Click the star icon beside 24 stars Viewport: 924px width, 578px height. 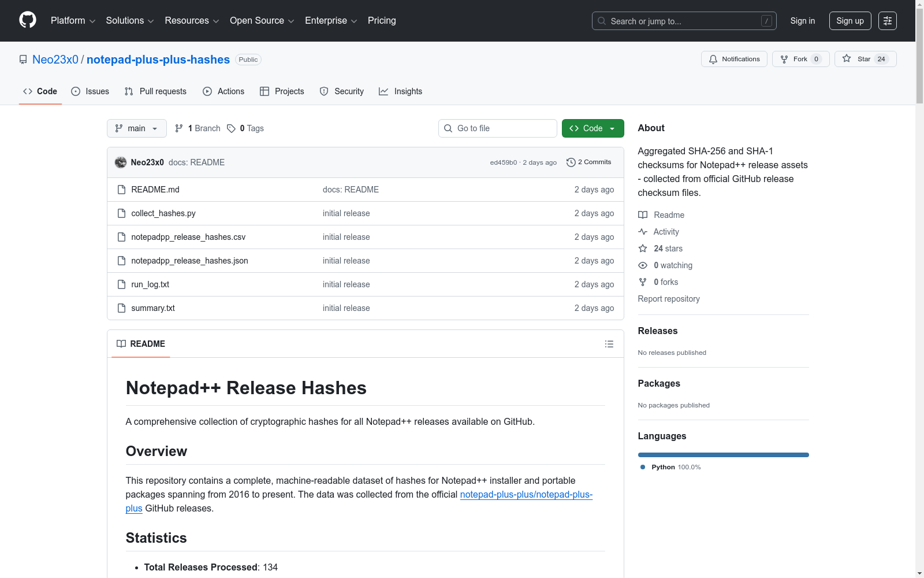[643, 249]
